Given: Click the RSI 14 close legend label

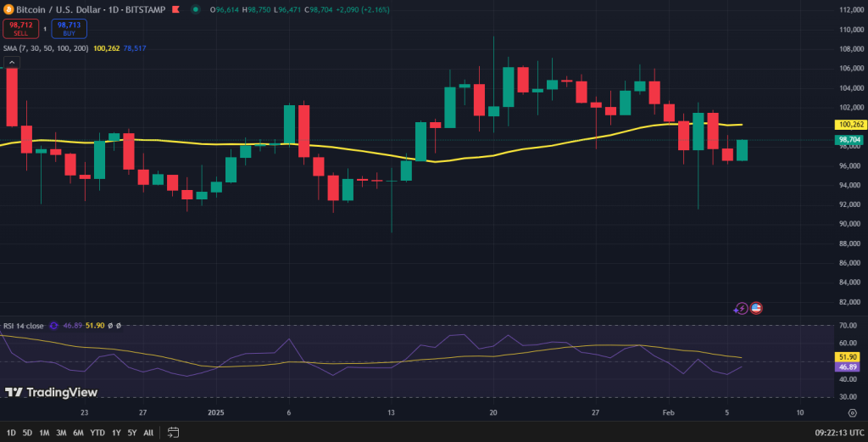Looking at the screenshot, I should [x=23, y=326].
